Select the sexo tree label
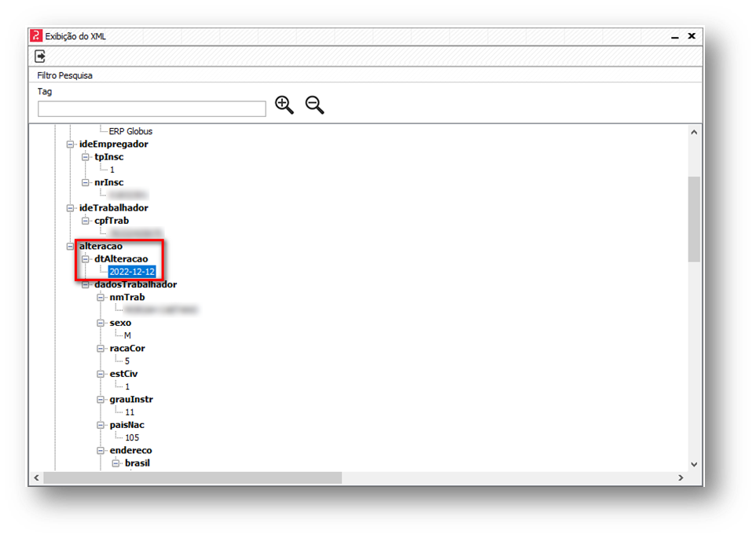Viewport: 756px width, 538px height. (x=120, y=323)
